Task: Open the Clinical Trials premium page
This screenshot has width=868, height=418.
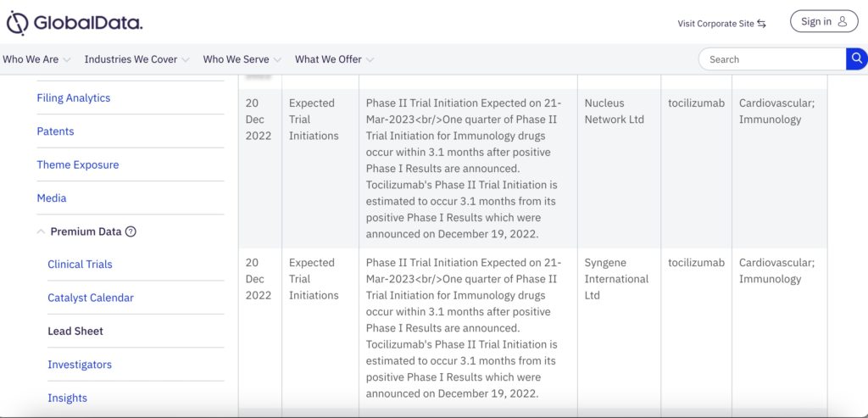Action: click(80, 265)
